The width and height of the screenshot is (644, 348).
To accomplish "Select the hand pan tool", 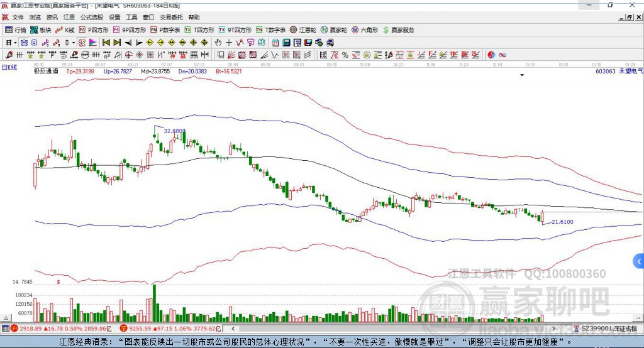I will (x=218, y=43).
